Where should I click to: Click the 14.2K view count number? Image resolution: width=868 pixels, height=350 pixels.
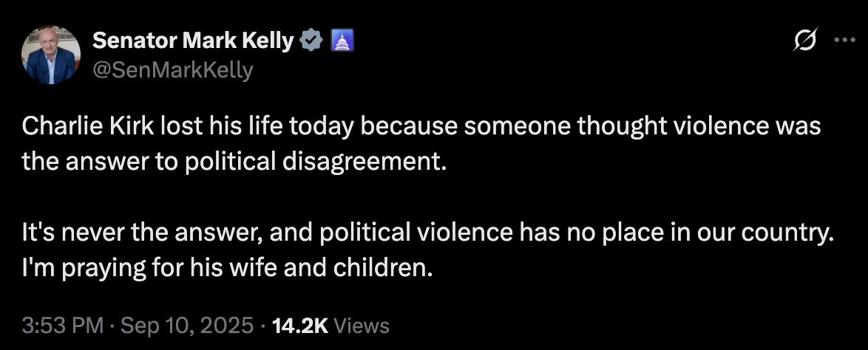pos(300,325)
